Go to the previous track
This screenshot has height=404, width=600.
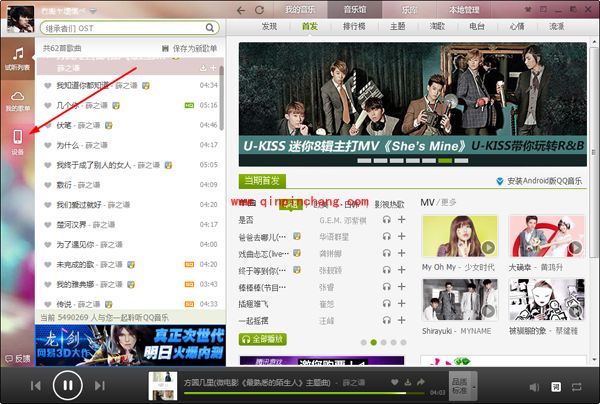(36, 385)
